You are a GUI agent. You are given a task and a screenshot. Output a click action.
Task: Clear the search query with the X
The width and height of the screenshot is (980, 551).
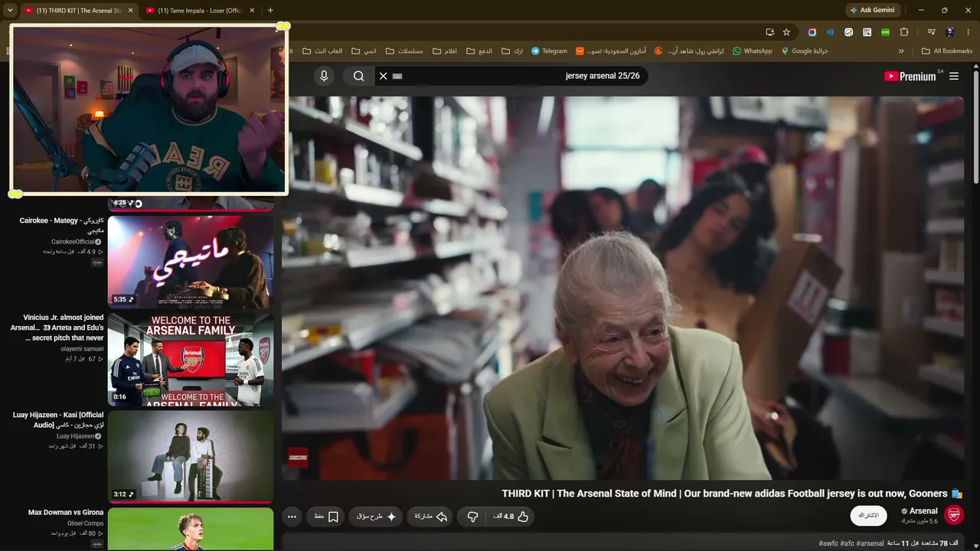[x=383, y=76]
